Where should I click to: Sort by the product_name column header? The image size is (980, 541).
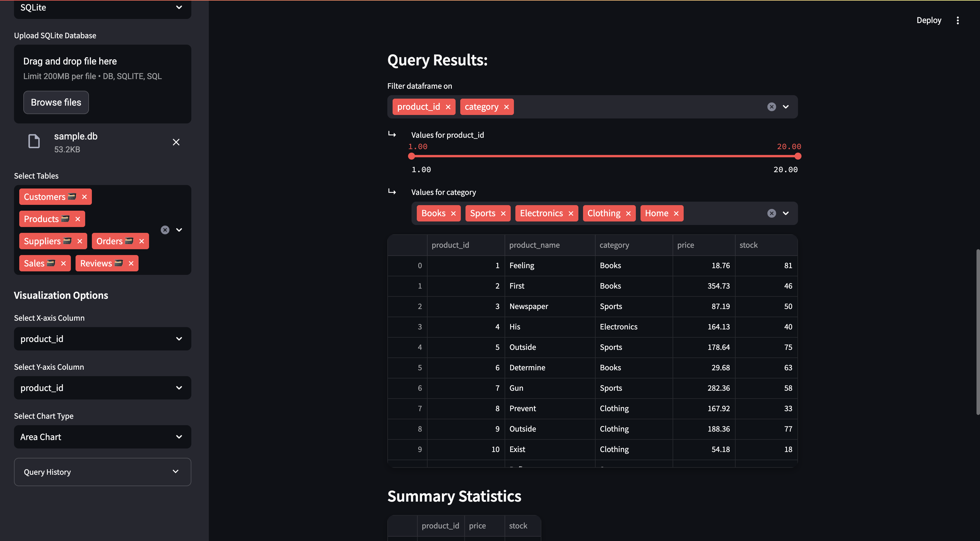pos(549,245)
